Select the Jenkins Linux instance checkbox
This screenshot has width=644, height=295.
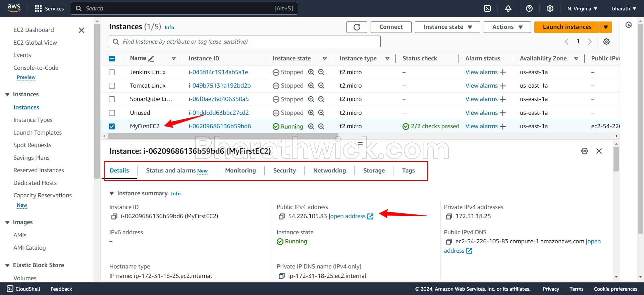(112, 72)
